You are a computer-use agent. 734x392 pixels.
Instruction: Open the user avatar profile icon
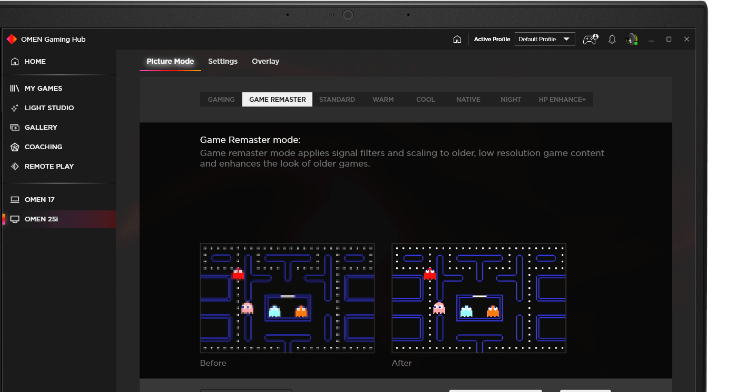coord(632,39)
